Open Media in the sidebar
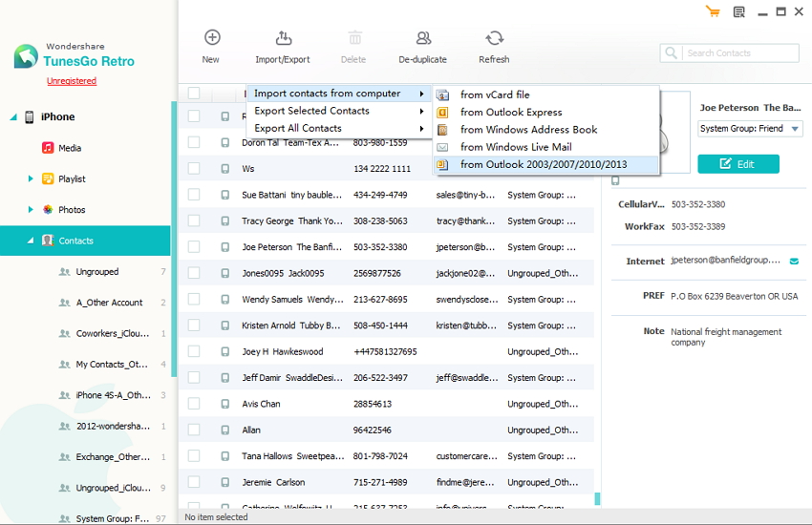 click(x=70, y=148)
